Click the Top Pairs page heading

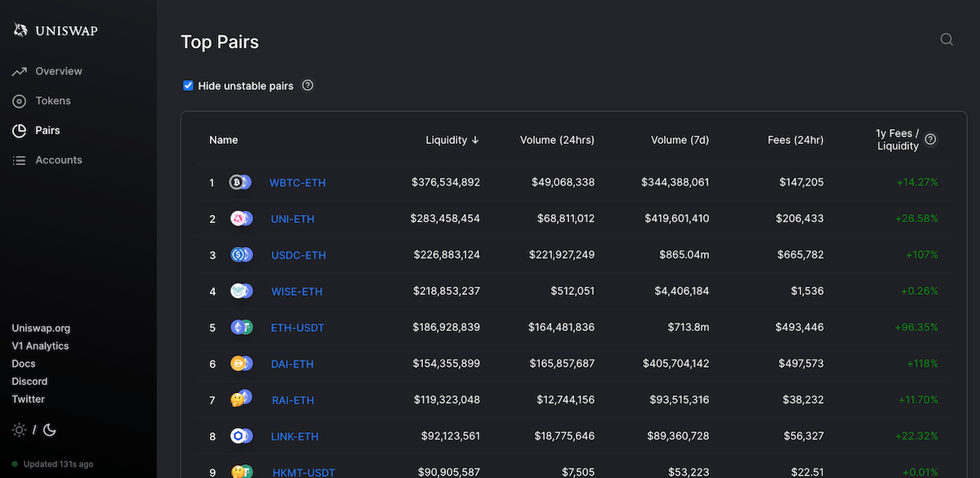[220, 42]
